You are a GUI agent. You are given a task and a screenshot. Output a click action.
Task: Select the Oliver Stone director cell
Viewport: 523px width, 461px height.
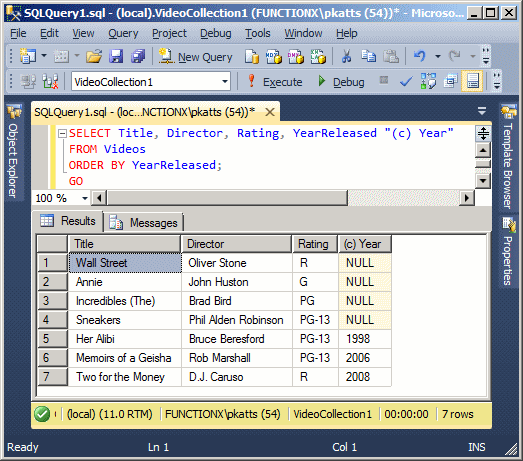click(x=237, y=263)
